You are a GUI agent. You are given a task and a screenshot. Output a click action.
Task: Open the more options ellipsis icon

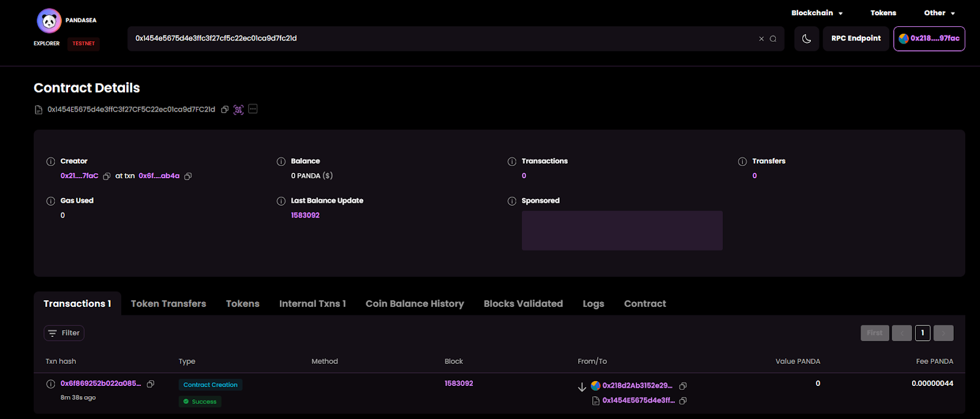pyautogui.click(x=253, y=109)
